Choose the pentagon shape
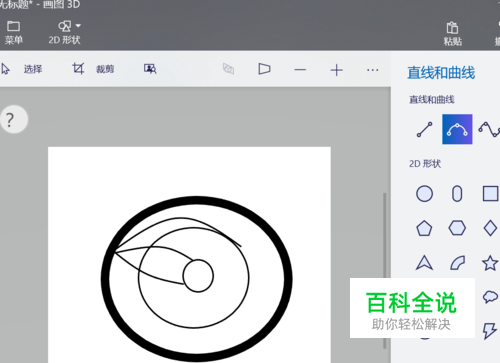The image size is (500, 363). coord(424,228)
